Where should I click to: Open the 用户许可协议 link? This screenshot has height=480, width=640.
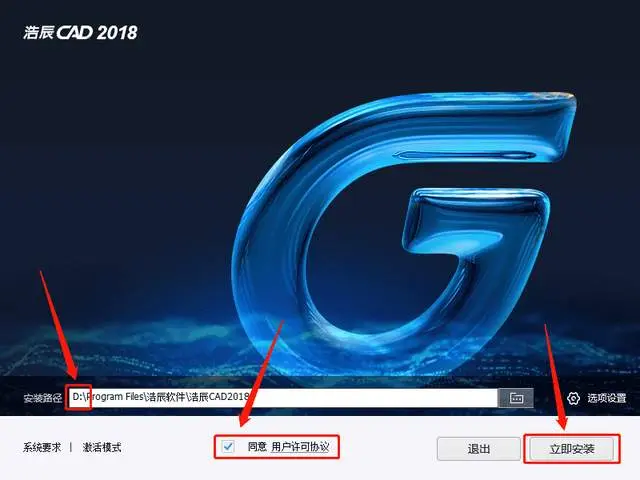(300, 447)
